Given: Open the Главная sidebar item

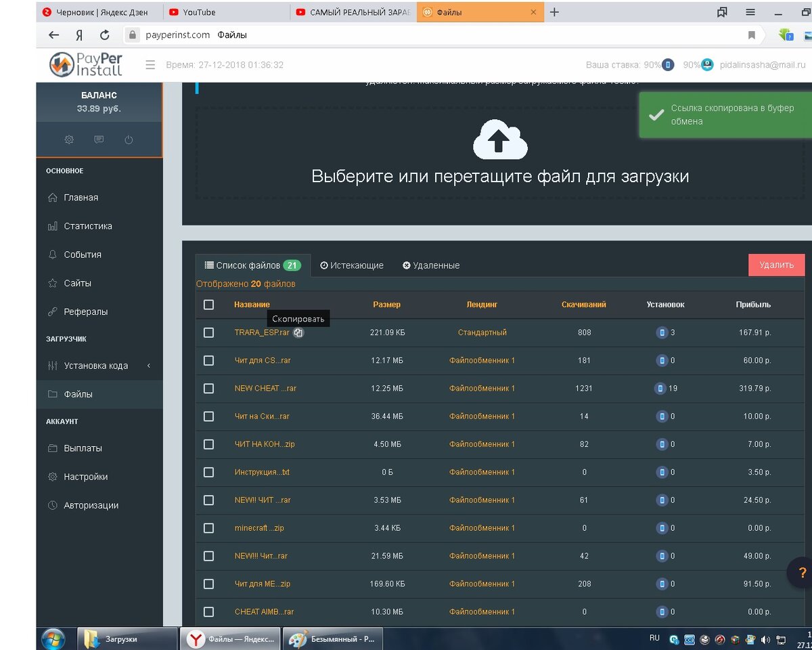Looking at the screenshot, I should (x=99, y=198).
